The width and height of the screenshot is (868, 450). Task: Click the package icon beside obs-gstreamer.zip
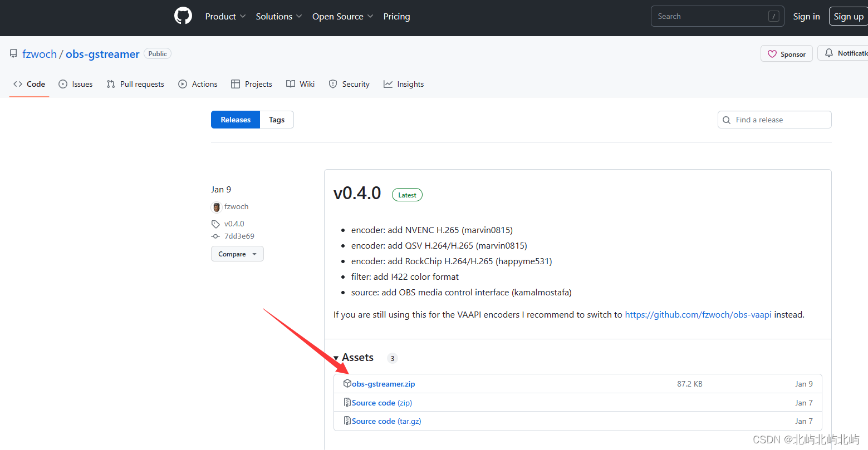(347, 383)
